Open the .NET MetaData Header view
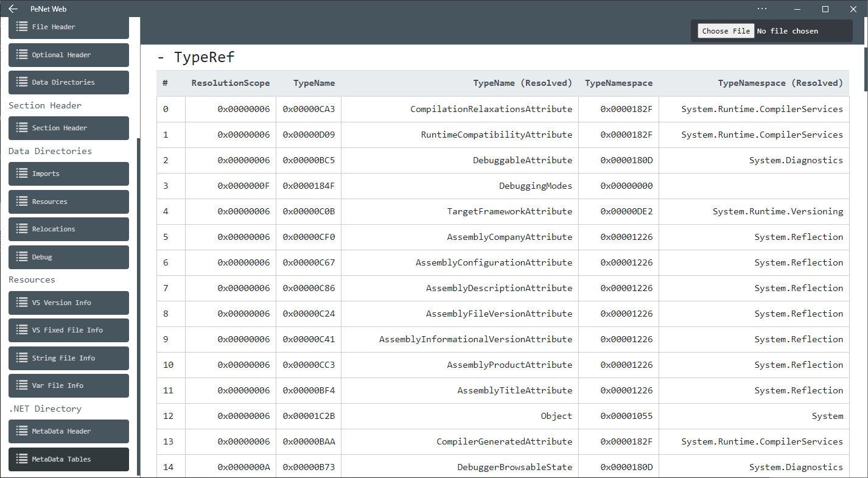This screenshot has height=478, width=868. [68, 431]
